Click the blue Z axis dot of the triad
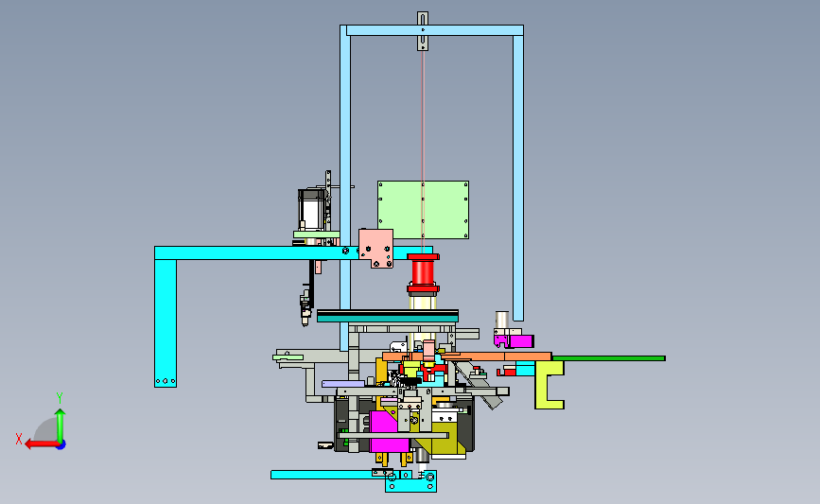 pos(61,445)
